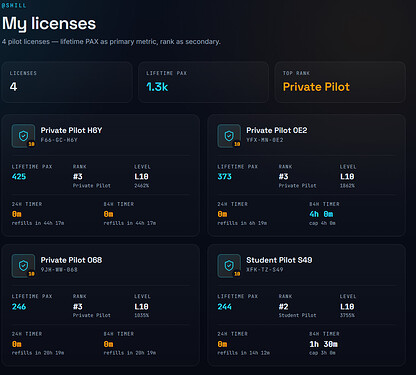The width and height of the screenshot is (416, 375).
Task: Open the Private Pilot H6Y license title
Action: (x=71, y=130)
